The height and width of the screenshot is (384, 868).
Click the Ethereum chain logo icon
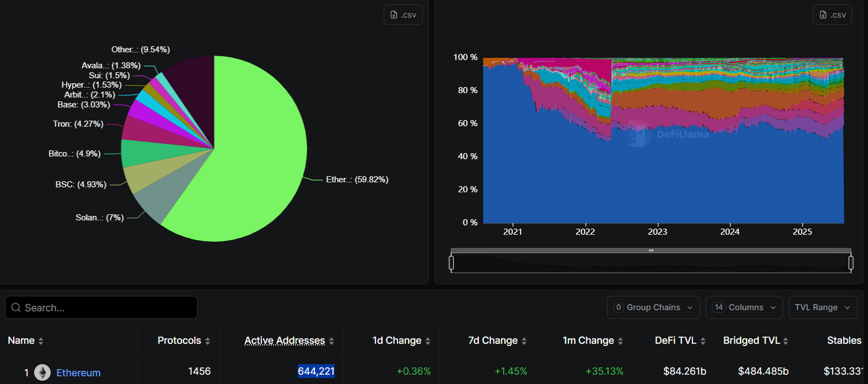click(x=42, y=372)
